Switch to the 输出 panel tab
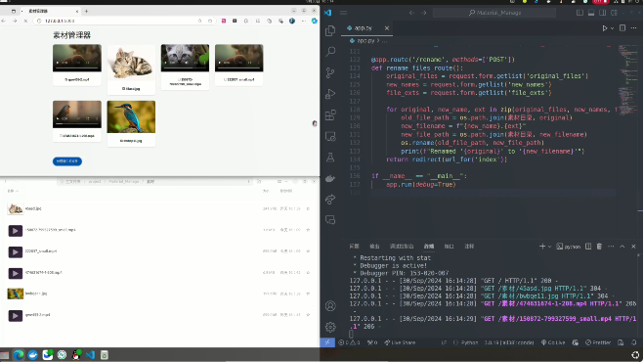Screen dimensions: 644x362 tap(374, 247)
